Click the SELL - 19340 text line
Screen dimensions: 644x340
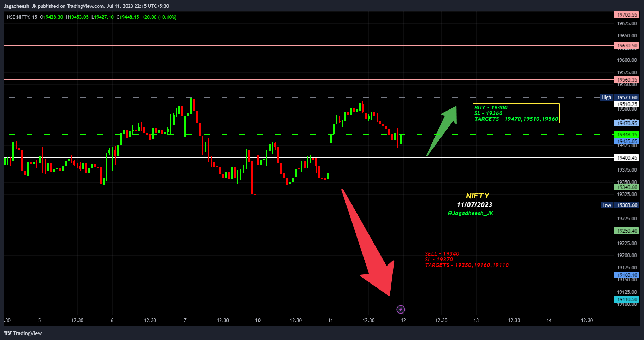pos(442,254)
